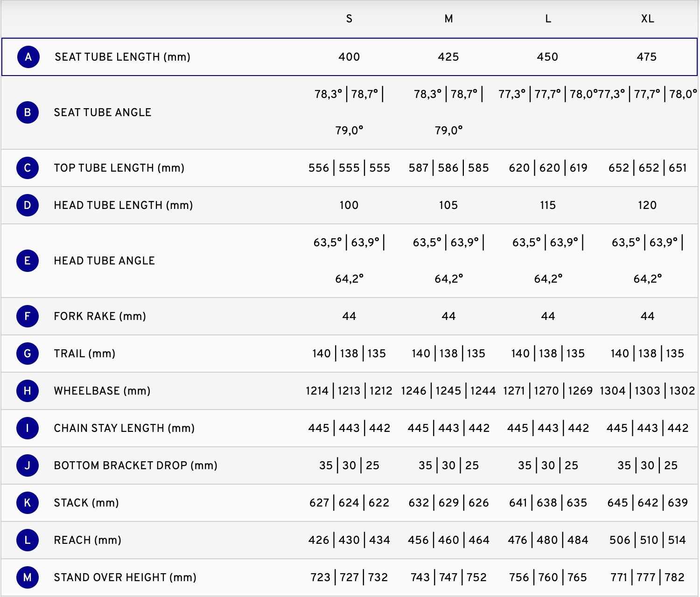Click the H badge for wheelbase
The image size is (700, 597).
28,391
